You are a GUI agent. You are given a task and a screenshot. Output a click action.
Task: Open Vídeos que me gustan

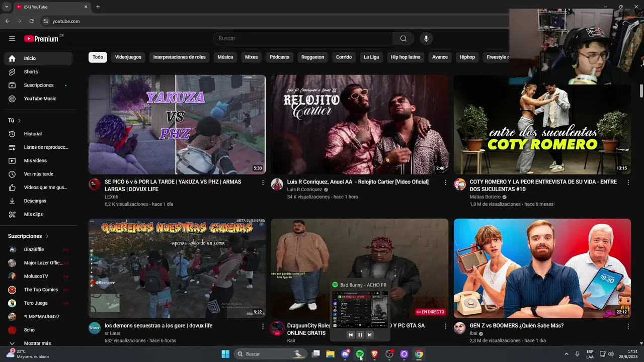pyautogui.click(x=38, y=188)
